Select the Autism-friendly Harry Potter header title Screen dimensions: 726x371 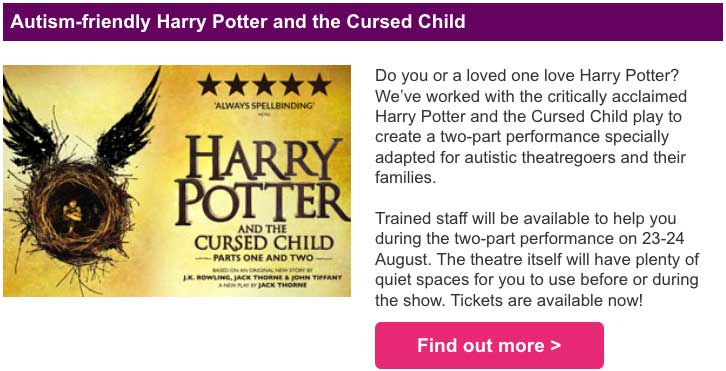(238, 22)
